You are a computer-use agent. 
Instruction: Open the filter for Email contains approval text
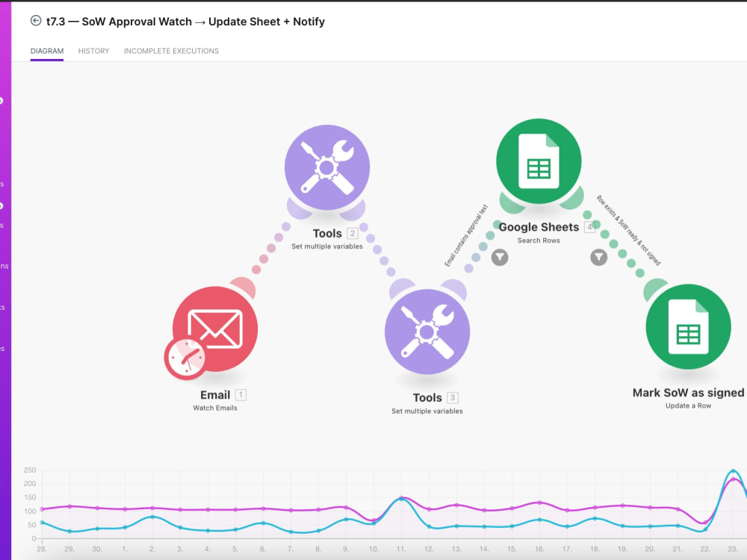pos(500,257)
